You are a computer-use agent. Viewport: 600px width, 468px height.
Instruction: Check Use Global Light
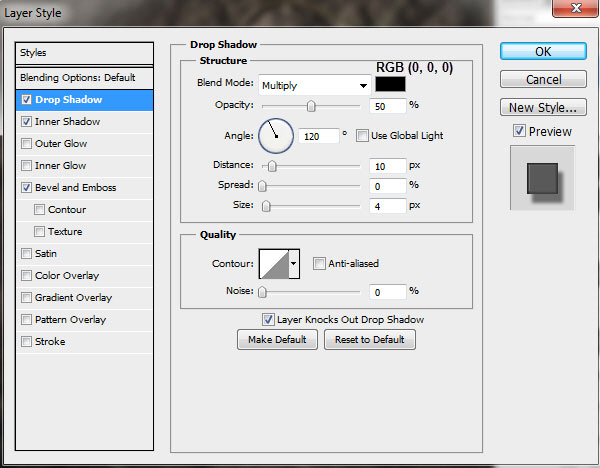coord(362,135)
